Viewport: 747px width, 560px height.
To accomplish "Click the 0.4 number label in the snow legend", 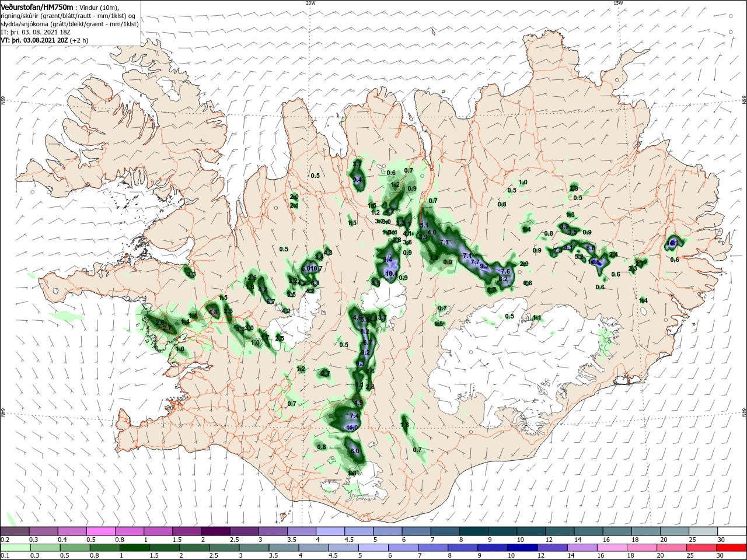I will [62, 539].
